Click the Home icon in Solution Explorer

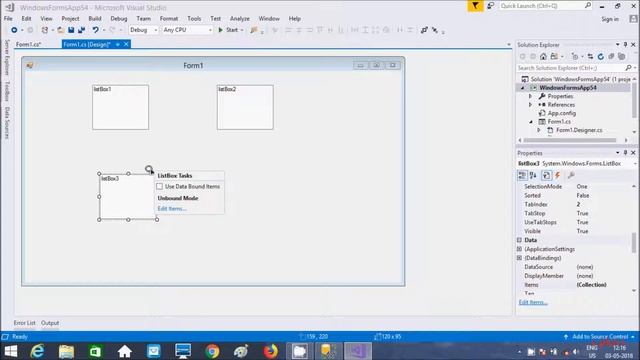[543, 56]
